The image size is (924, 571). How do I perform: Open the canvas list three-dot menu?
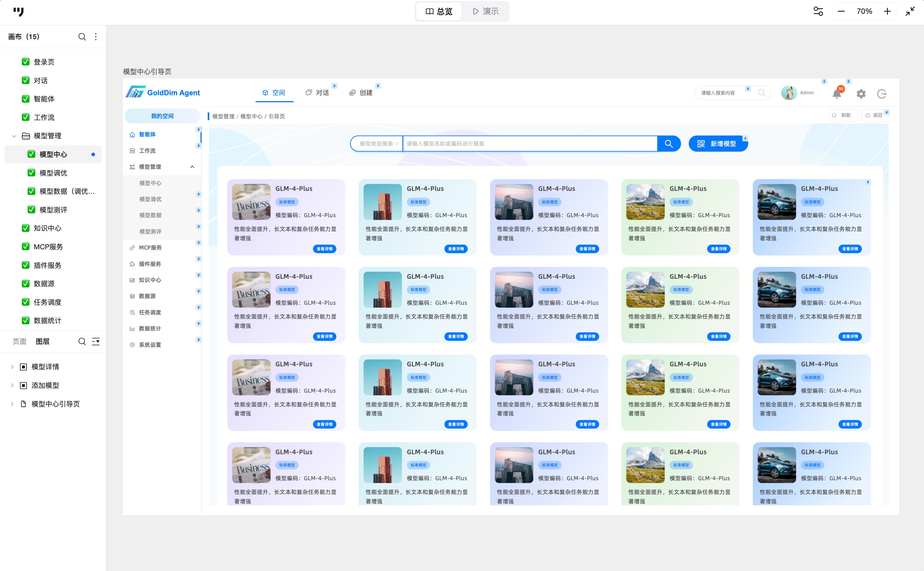(x=96, y=37)
